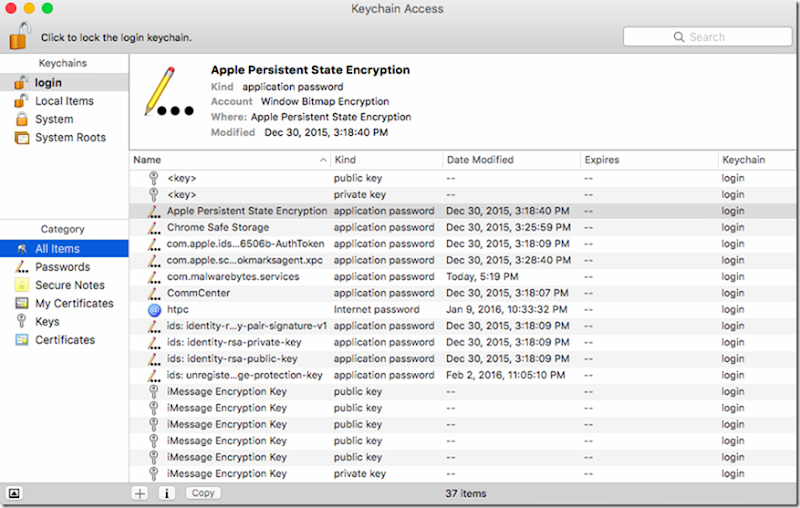Click the plus button to add item

click(140, 493)
